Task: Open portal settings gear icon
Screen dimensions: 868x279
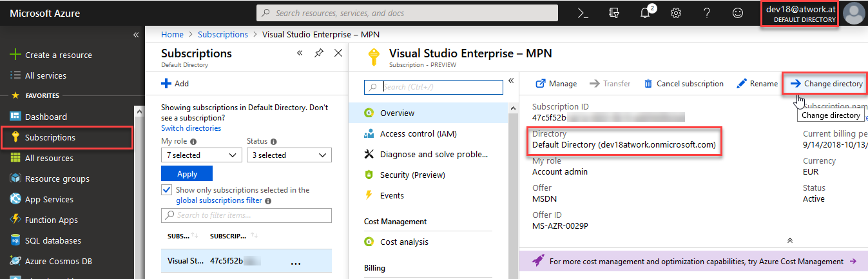Action: click(x=676, y=13)
